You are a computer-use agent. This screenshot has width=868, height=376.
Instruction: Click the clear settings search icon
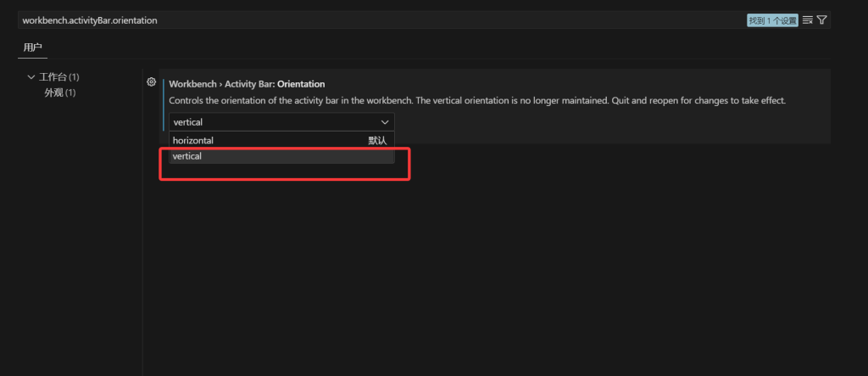pyautogui.click(x=808, y=20)
